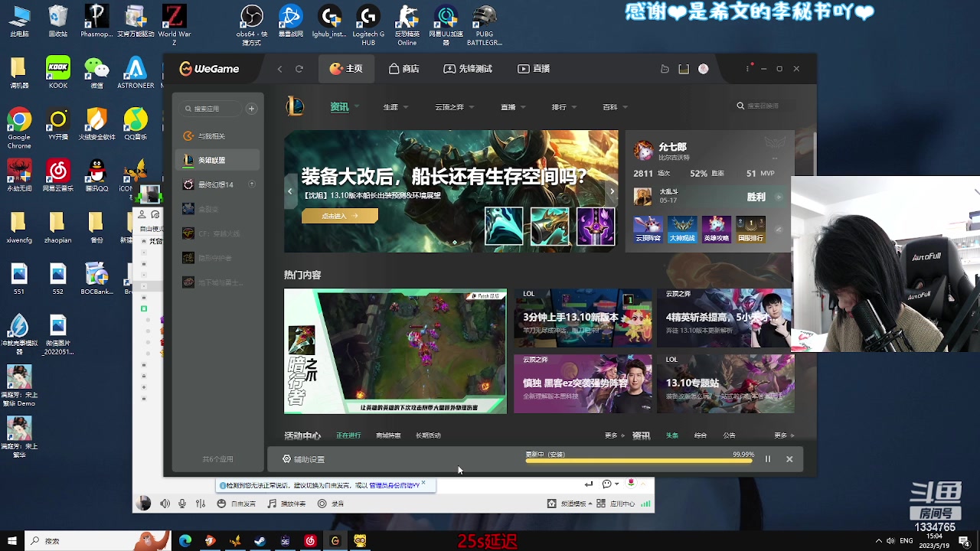This screenshot has width=980, height=551.
Task: Select 英雄联盟 in the sidebar
Action: (x=218, y=161)
